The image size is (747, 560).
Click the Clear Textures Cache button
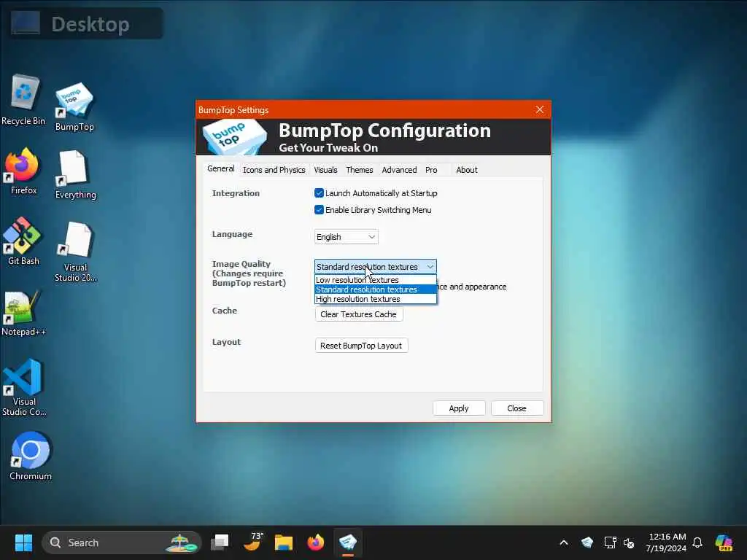tap(359, 314)
